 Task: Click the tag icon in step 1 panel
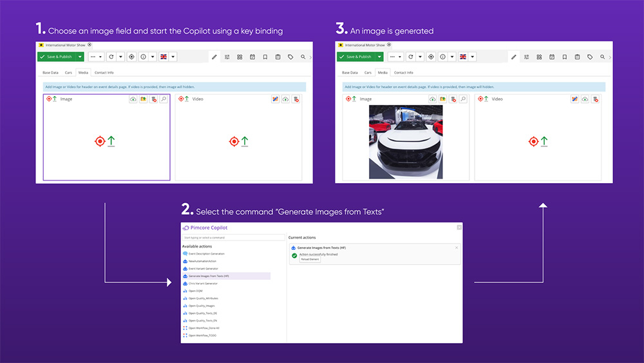tap(291, 57)
